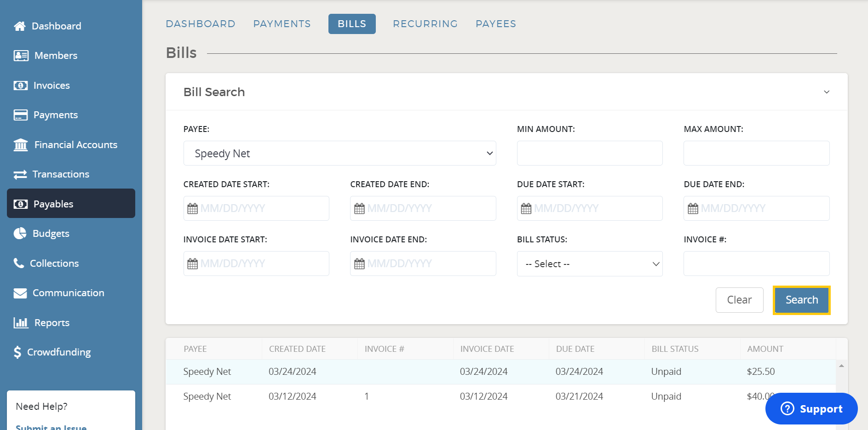Switch to the Recurring tab
The width and height of the screenshot is (868, 430).
point(425,24)
